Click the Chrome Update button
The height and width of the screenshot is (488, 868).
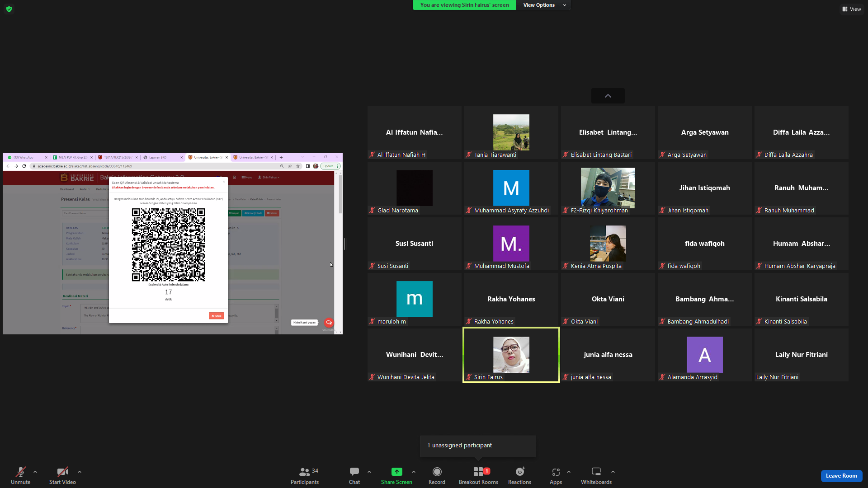(x=330, y=166)
